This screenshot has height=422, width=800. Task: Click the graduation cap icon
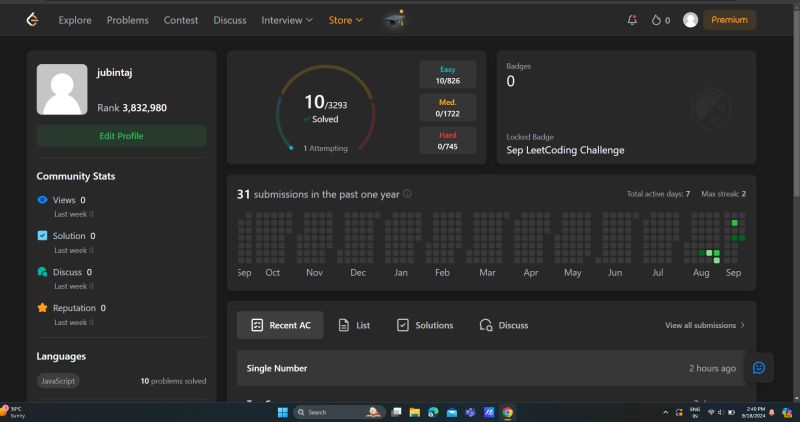395,19
